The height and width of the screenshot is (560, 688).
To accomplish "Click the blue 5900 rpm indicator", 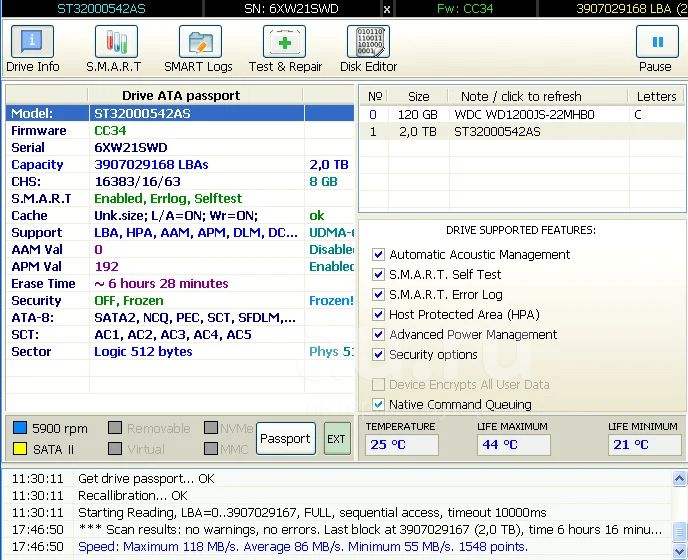I will point(19,428).
